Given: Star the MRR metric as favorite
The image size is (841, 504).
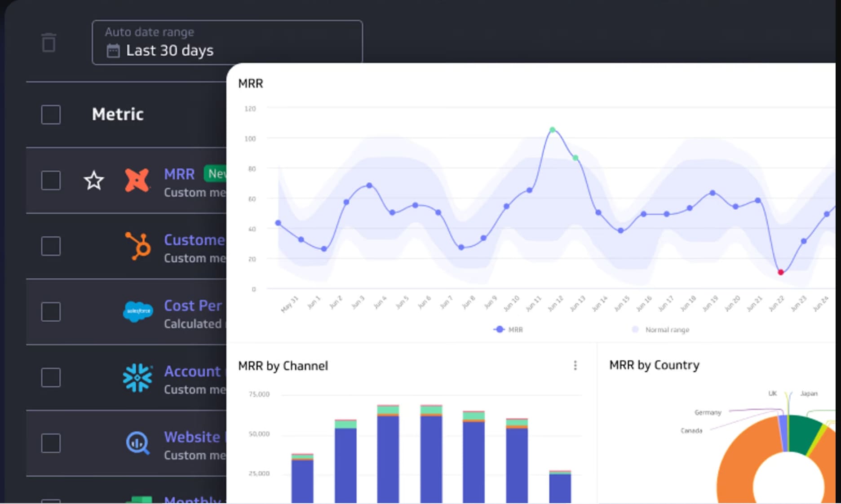Looking at the screenshot, I should coord(94,181).
